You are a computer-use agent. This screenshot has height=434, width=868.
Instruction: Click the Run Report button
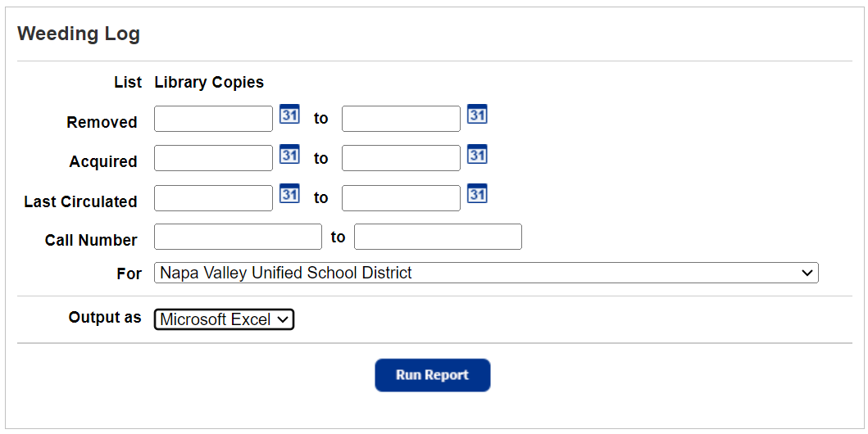coord(432,375)
